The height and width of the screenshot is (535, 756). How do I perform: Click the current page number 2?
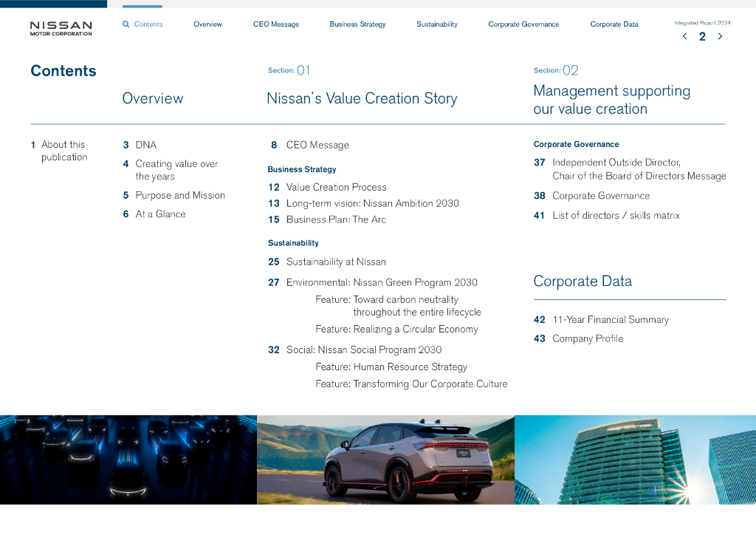tap(703, 37)
